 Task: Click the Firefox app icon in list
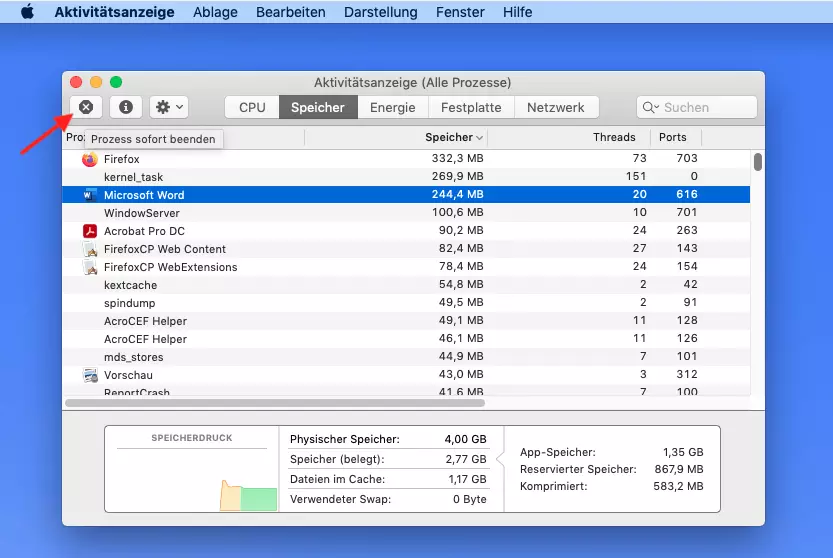pyautogui.click(x=90, y=159)
